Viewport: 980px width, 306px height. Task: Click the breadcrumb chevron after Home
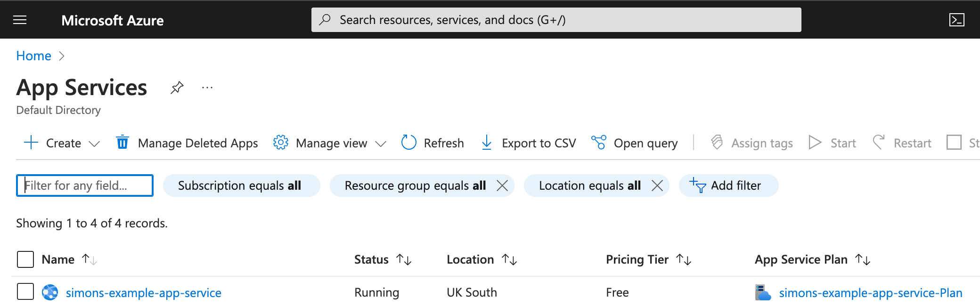61,56
